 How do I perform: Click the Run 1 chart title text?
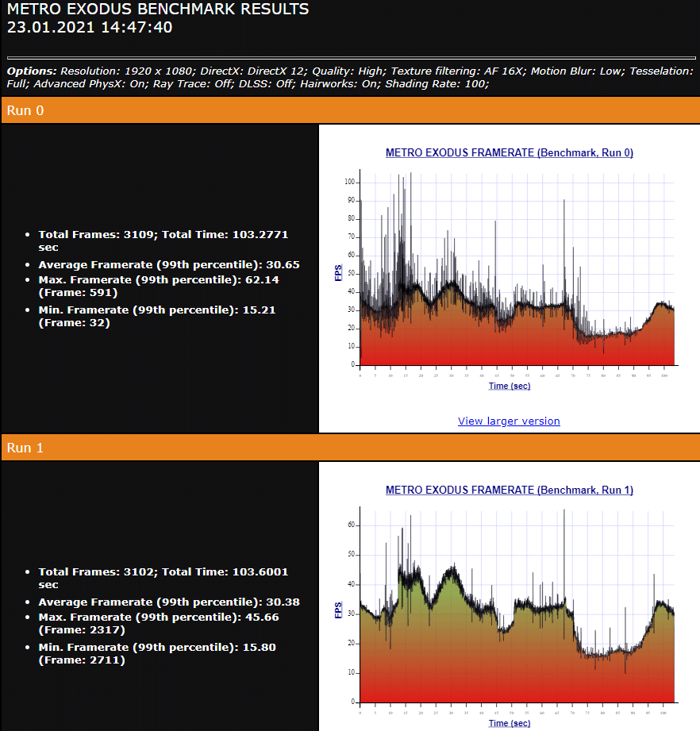(x=510, y=490)
